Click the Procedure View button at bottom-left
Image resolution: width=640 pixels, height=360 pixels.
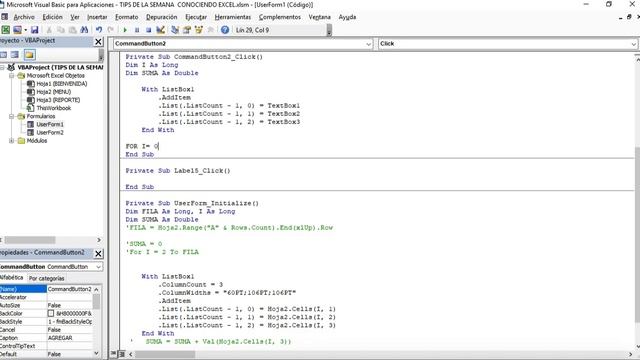click(113, 354)
